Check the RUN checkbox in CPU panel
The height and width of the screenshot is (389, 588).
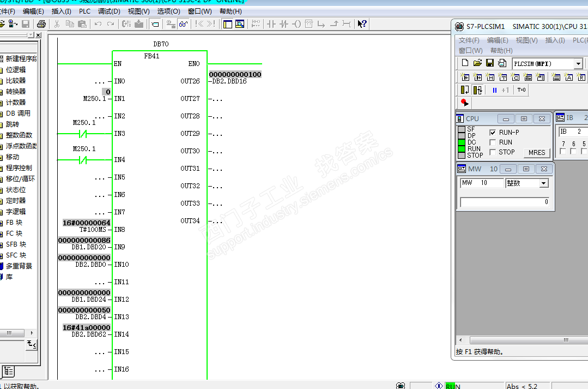tap(493, 142)
